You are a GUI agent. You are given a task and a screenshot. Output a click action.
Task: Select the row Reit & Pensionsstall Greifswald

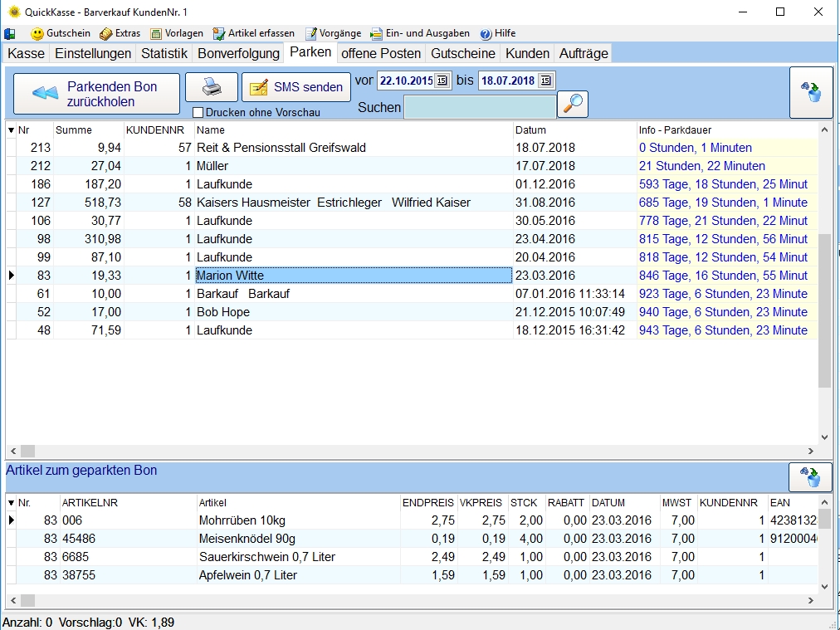(413, 148)
